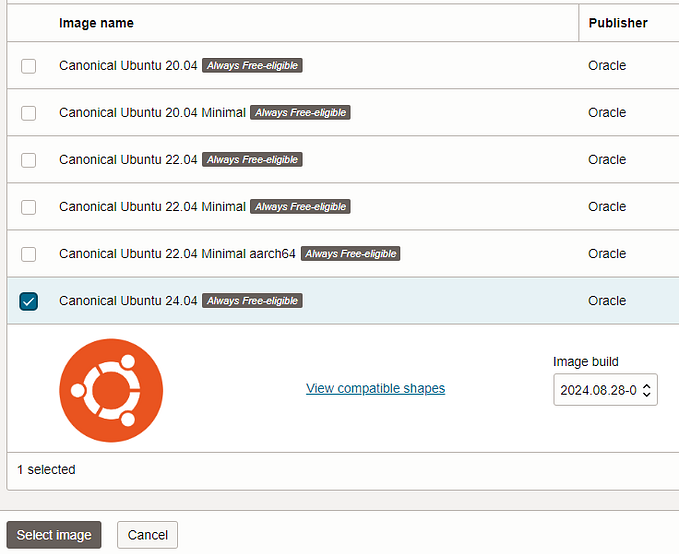Click Oracle publisher in Ubuntu 24.04 row
Viewport: 679px width, 554px height.
[x=607, y=301]
